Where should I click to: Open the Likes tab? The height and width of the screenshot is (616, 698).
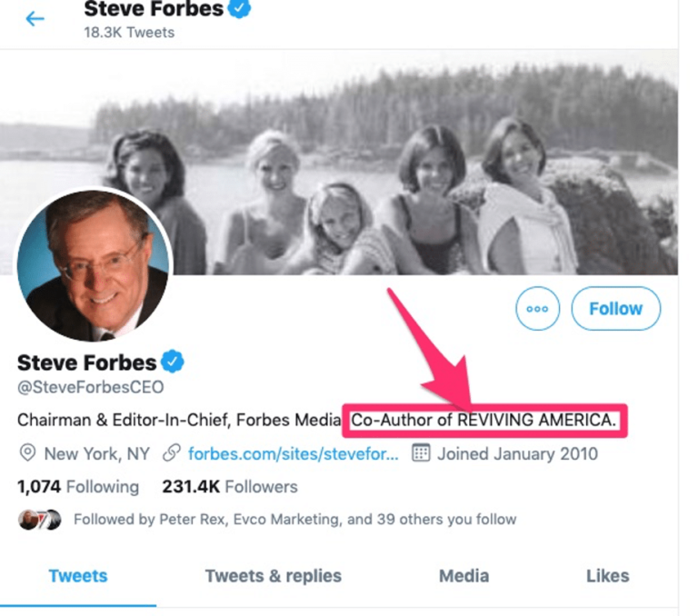pos(607,576)
